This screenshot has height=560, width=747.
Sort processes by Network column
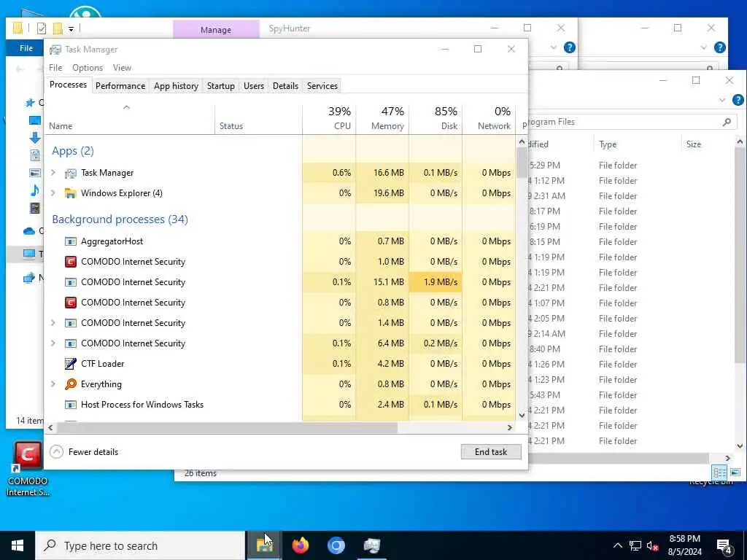[x=489, y=119]
